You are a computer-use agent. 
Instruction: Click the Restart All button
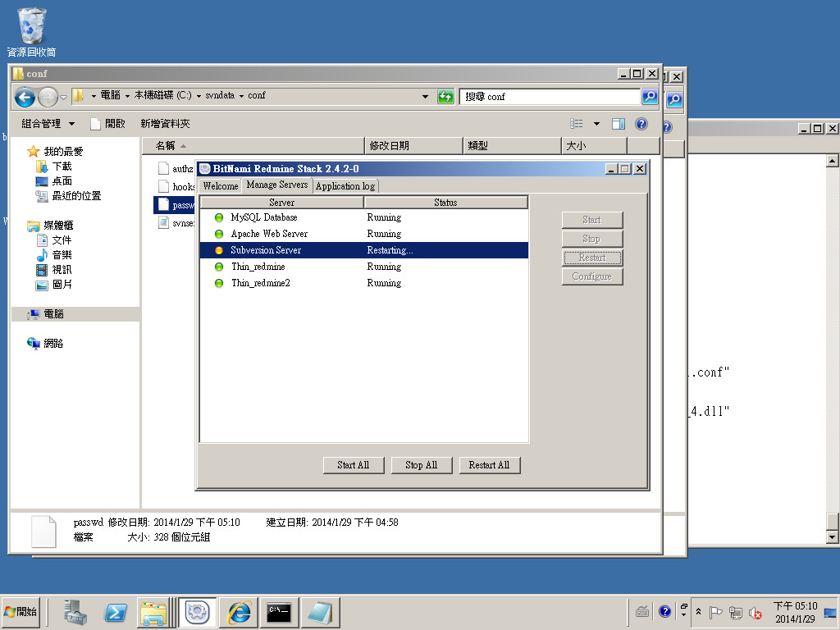tap(489, 465)
